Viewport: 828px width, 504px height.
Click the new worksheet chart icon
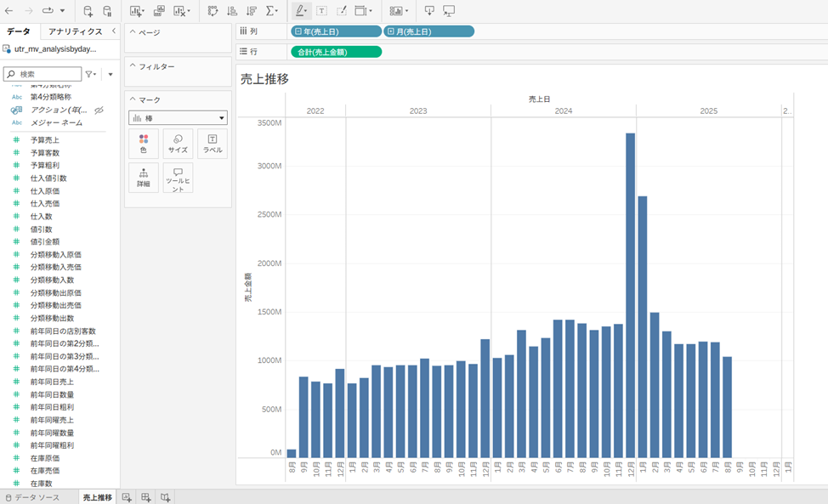136,10
